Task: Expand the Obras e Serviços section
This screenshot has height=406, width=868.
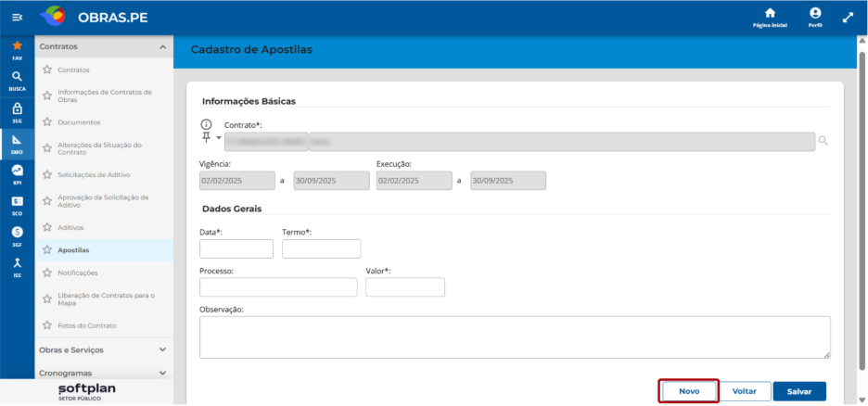Action: coord(162,349)
